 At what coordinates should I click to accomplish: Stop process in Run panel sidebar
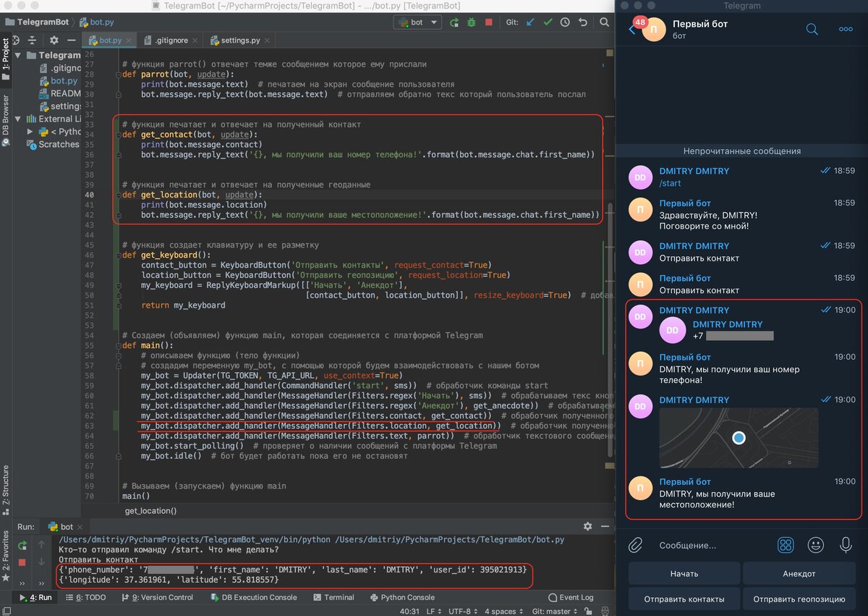point(23,562)
